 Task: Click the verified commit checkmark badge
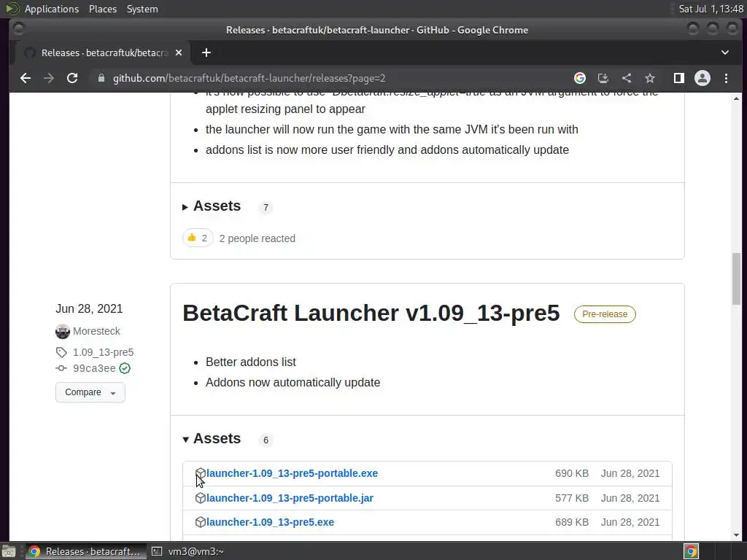coord(125,368)
